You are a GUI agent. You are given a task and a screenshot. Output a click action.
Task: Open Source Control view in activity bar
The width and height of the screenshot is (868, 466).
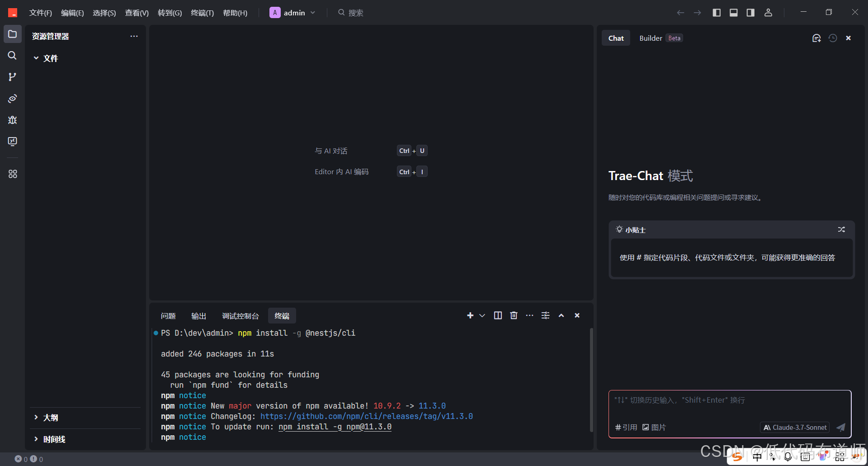coord(13,77)
